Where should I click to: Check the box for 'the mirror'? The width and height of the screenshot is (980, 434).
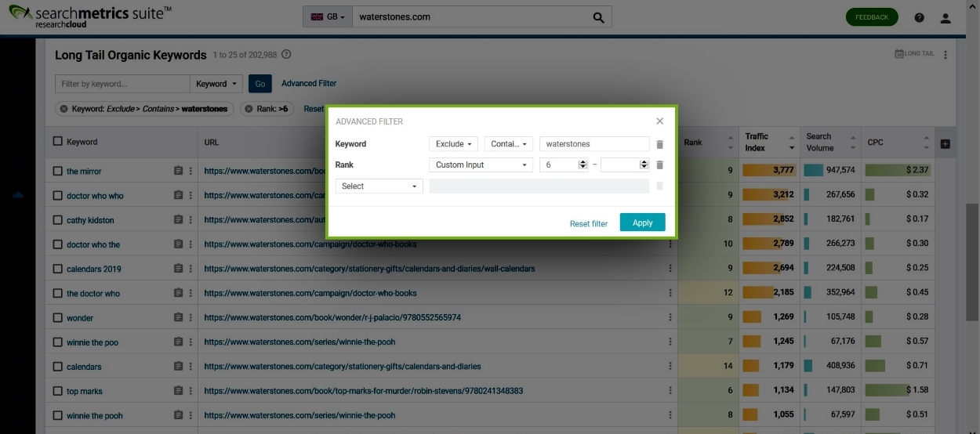(57, 171)
